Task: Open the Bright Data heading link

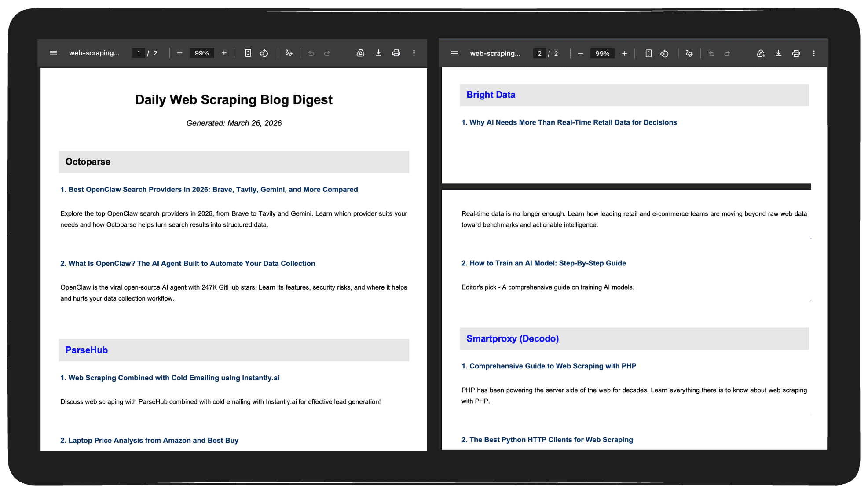Action: (491, 95)
